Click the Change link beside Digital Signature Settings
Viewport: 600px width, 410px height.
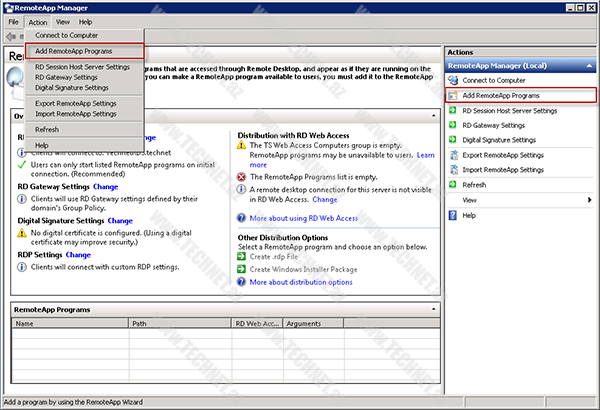(121, 220)
